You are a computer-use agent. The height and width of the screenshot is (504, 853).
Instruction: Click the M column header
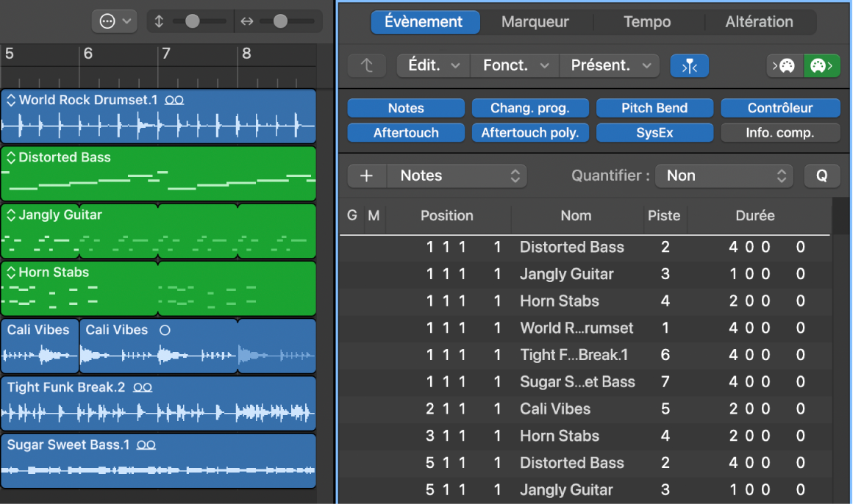(x=374, y=215)
